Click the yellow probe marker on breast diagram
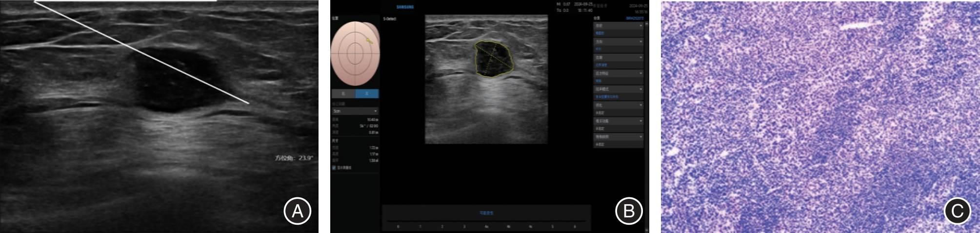The width and height of the screenshot is (980, 233). click(369, 42)
